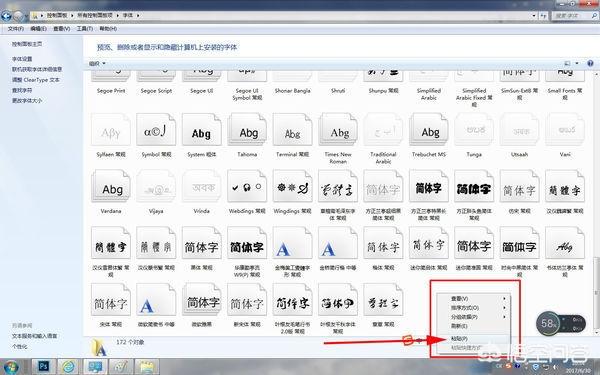The width and height of the screenshot is (600, 375).
Task: Select the System font icon
Action: pos(202,130)
